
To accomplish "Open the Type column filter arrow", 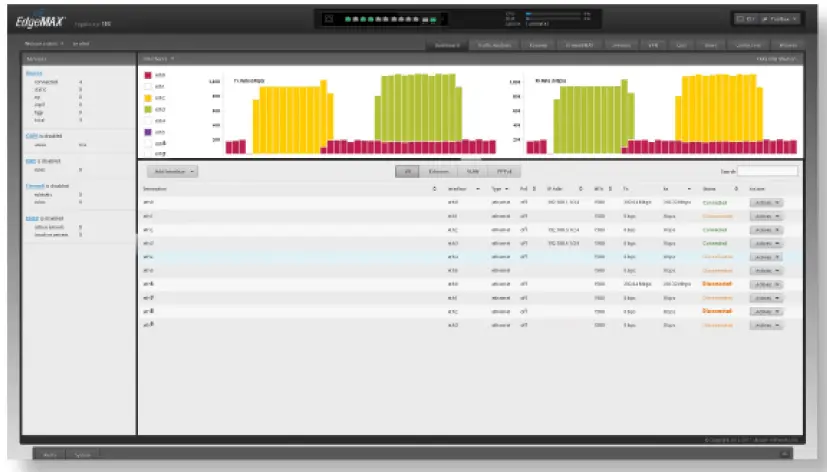I will (506, 189).
